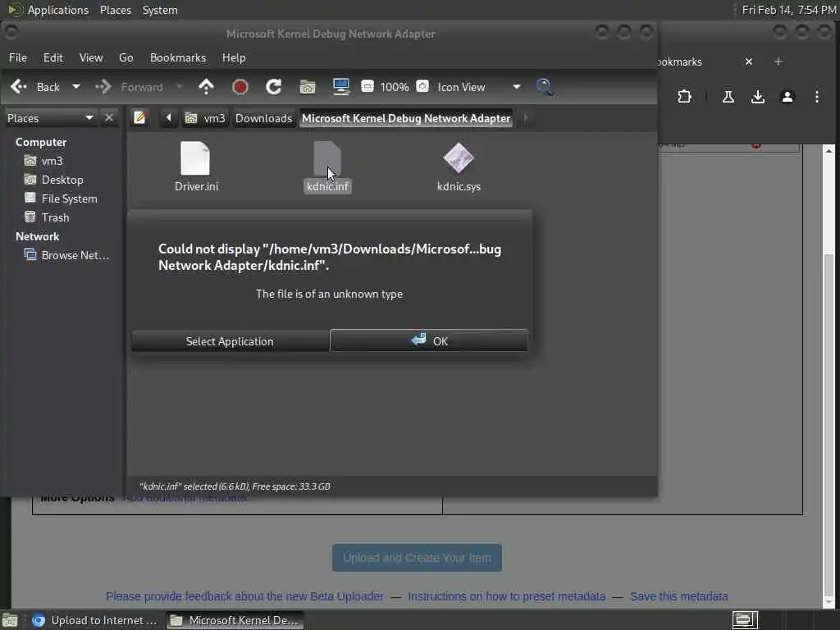Viewport: 840px width, 630px height.
Task: Open the Beta Uploader feedback link
Action: click(x=244, y=596)
